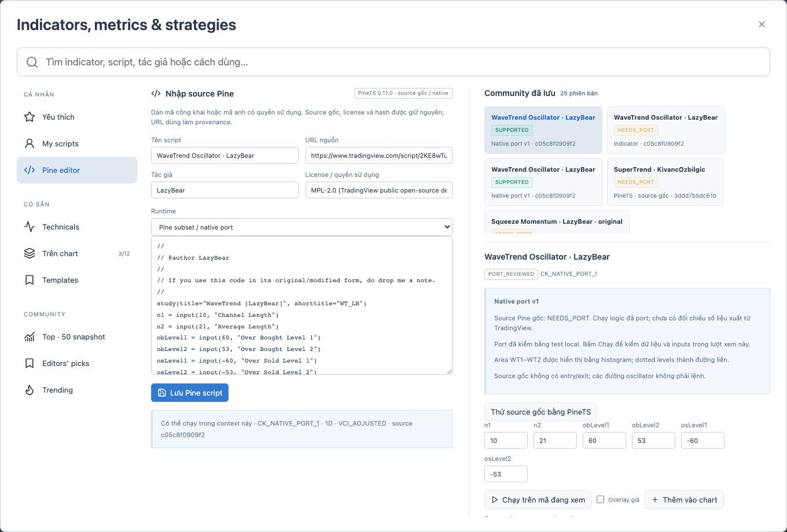Click the obLevel1 input field
Viewport: 787px width, 532px height.
[604, 440]
